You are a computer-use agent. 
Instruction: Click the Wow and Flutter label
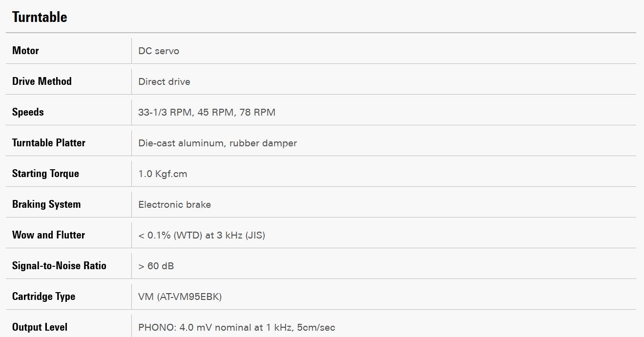pyautogui.click(x=48, y=235)
